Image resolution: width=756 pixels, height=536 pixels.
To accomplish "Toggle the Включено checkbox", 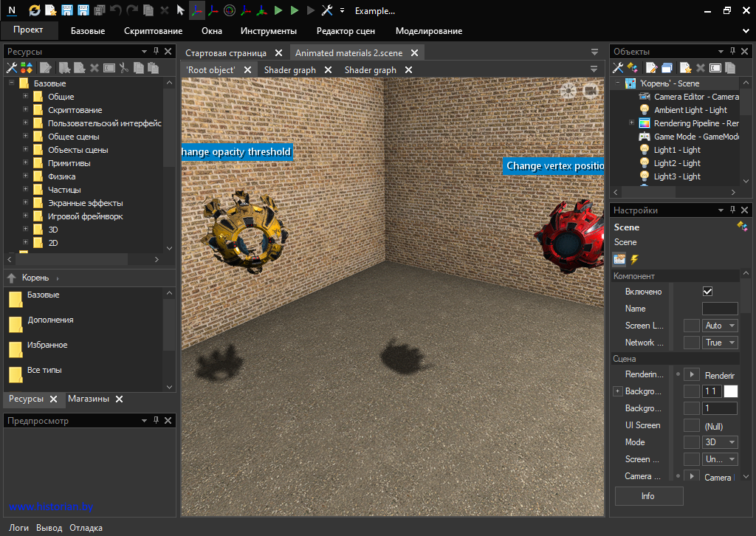I will 707,292.
